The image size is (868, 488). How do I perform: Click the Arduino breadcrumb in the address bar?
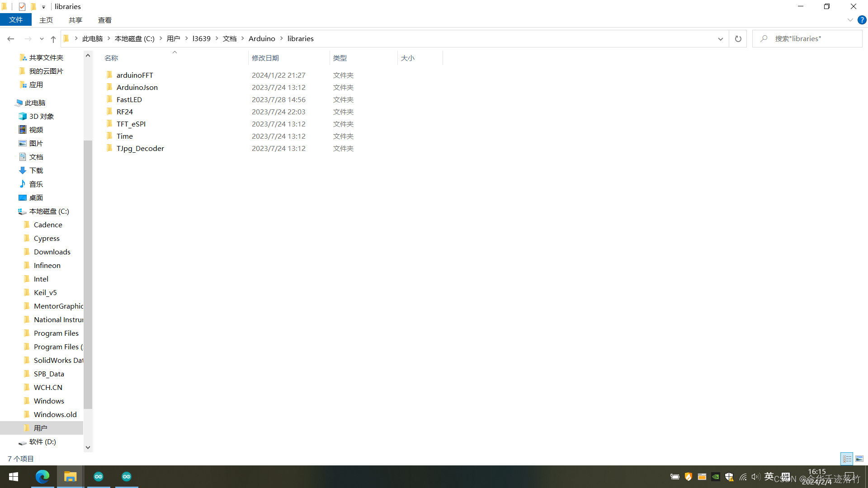pyautogui.click(x=262, y=39)
